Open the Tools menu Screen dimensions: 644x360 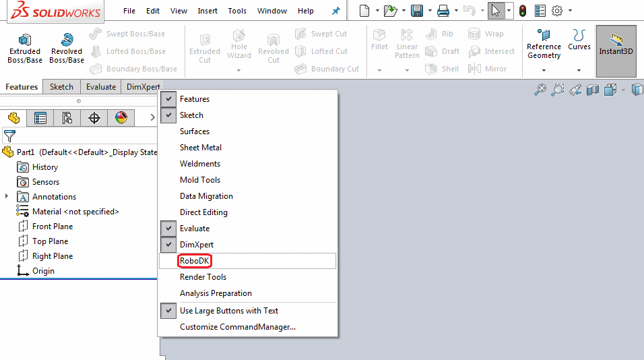(x=237, y=11)
